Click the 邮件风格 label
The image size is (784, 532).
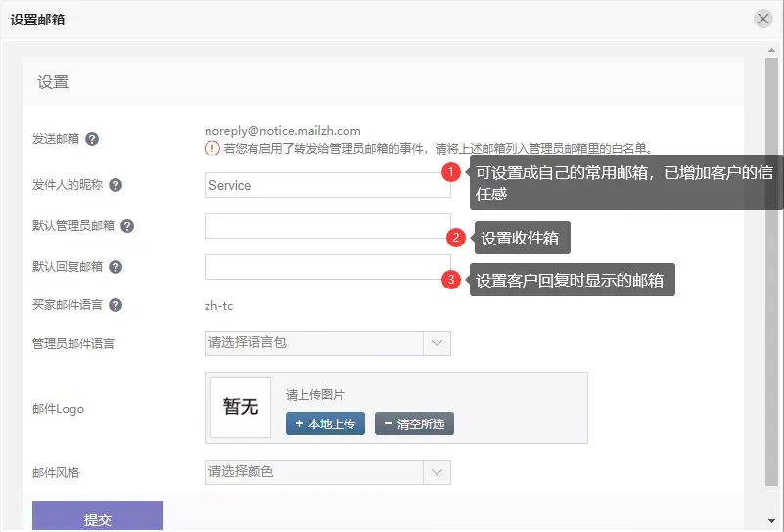coord(56,472)
